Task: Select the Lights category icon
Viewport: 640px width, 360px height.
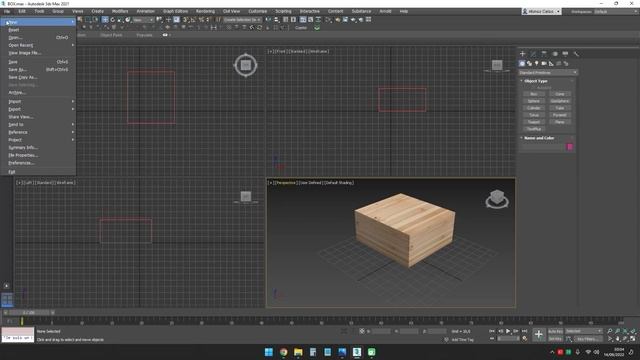Action: (537, 64)
